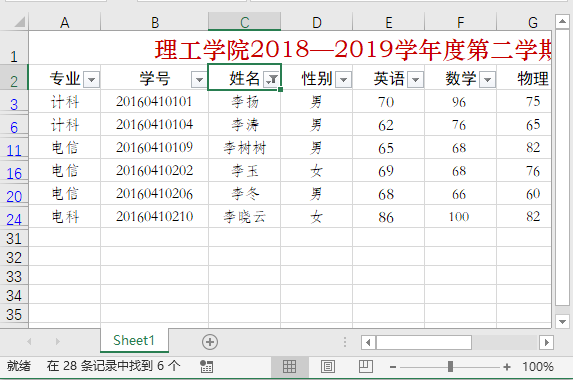Click the 物理 header cell
Image resolution: width=573 pixels, height=380 pixels.
point(524,78)
